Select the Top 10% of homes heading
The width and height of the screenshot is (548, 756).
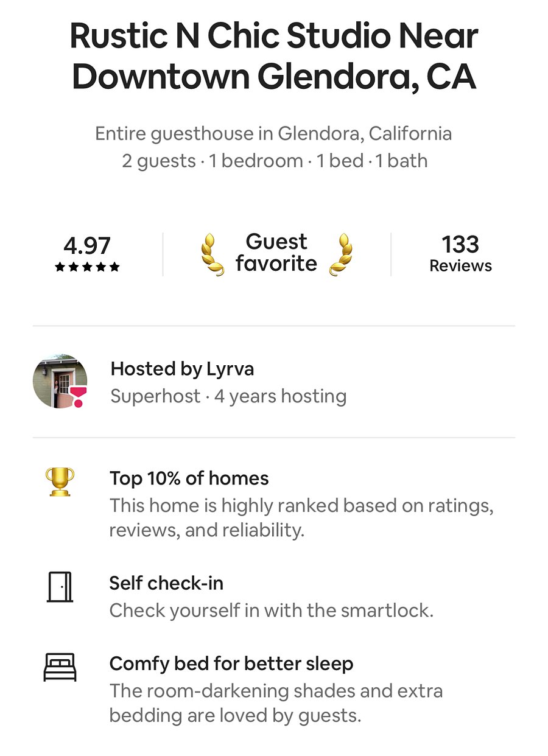tap(189, 478)
